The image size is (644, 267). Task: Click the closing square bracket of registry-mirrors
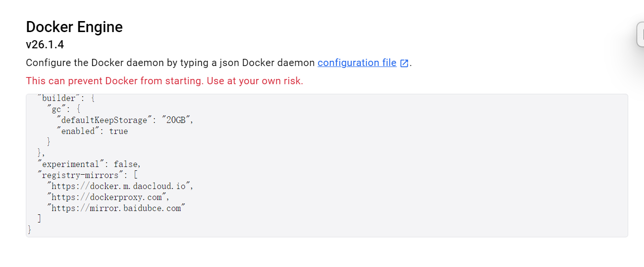coord(39,219)
